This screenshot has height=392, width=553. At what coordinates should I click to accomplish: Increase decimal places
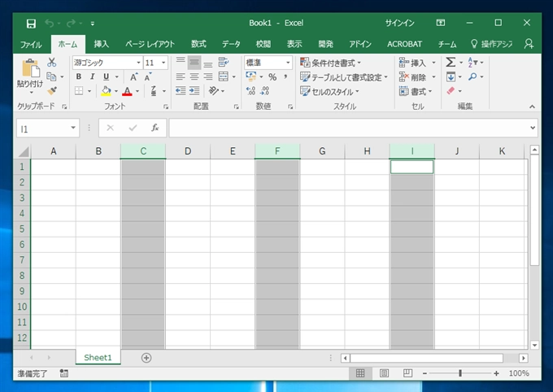250,91
